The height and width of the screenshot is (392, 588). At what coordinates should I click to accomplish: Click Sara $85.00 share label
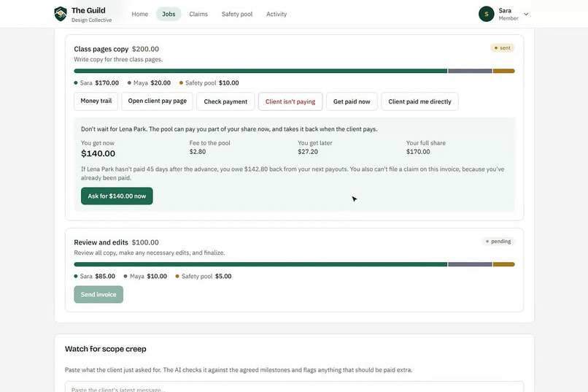point(95,277)
